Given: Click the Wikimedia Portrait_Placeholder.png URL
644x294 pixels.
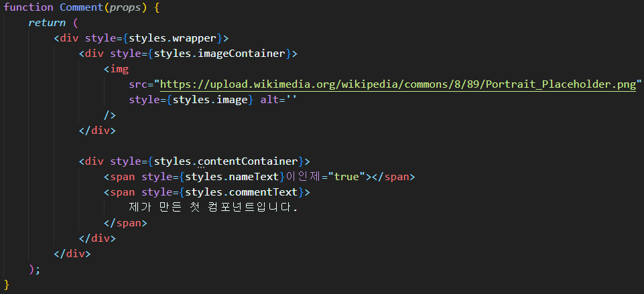Looking at the screenshot, I should [x=397, y=84].
